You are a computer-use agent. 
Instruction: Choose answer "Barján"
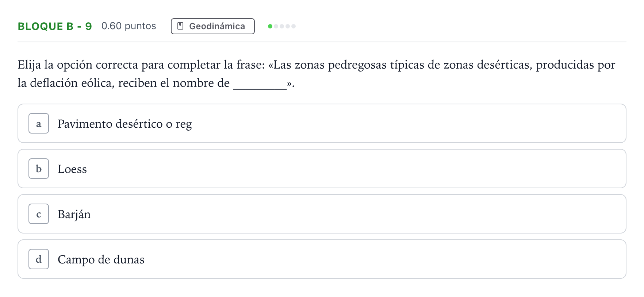[x=74, y=214]
